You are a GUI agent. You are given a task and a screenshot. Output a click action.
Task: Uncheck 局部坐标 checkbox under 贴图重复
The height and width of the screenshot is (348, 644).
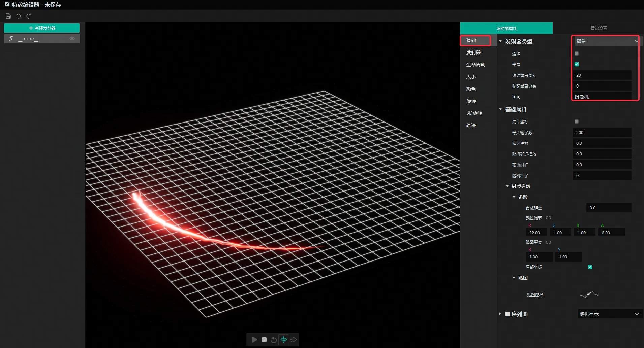(590, 267)
